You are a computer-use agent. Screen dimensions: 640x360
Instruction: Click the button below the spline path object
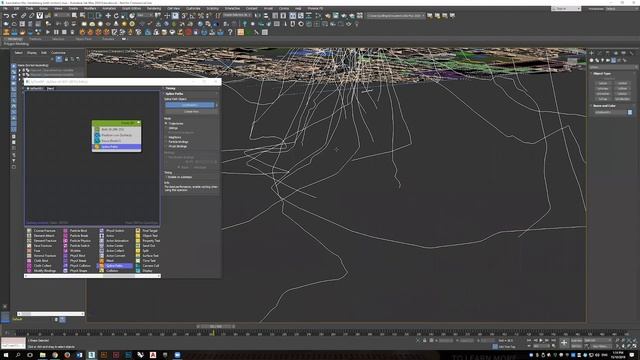[x=191, y=111]
